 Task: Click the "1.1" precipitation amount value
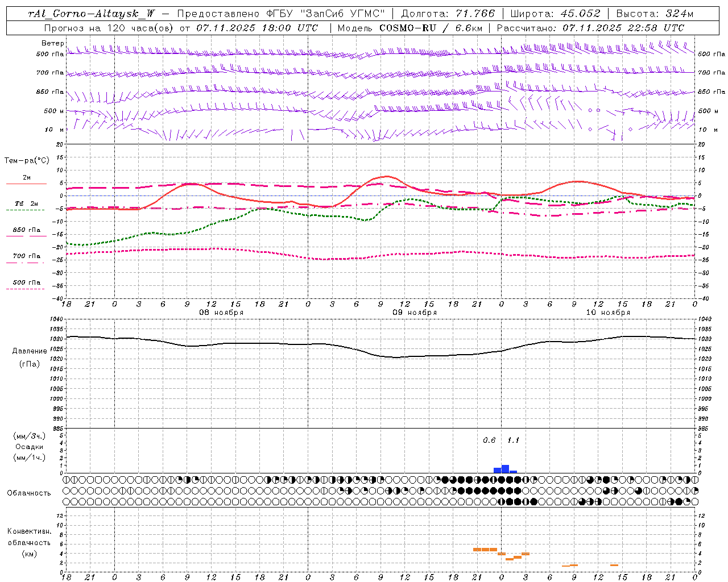point(513,440)
